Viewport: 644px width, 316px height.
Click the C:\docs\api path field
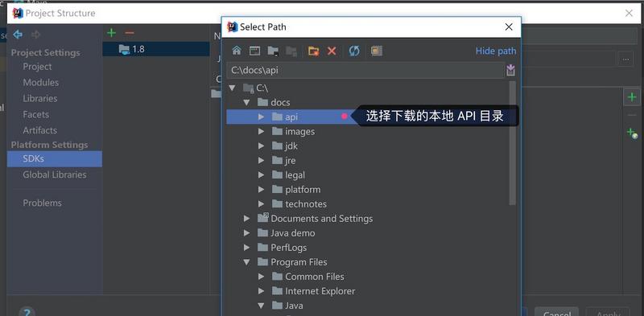tap(365, 70)
